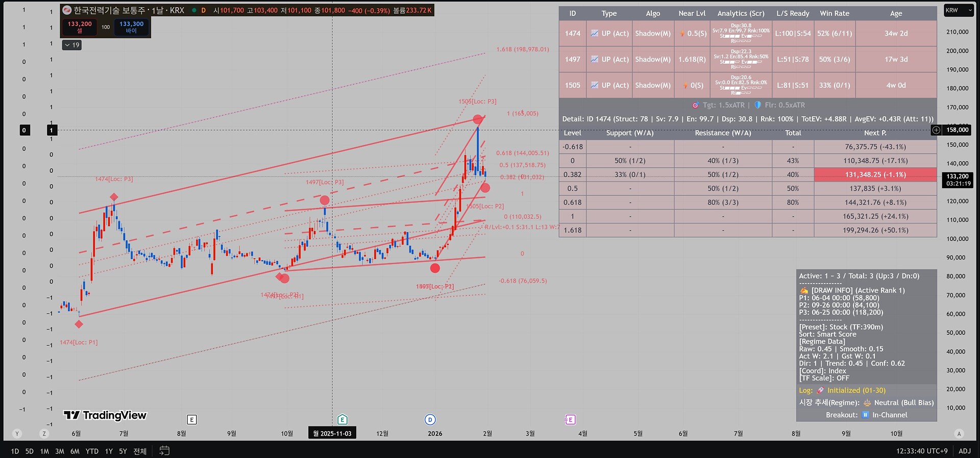Click the Win Rate column header
The width and height of the screenshot is (980, 458).
tap(835, 13)
